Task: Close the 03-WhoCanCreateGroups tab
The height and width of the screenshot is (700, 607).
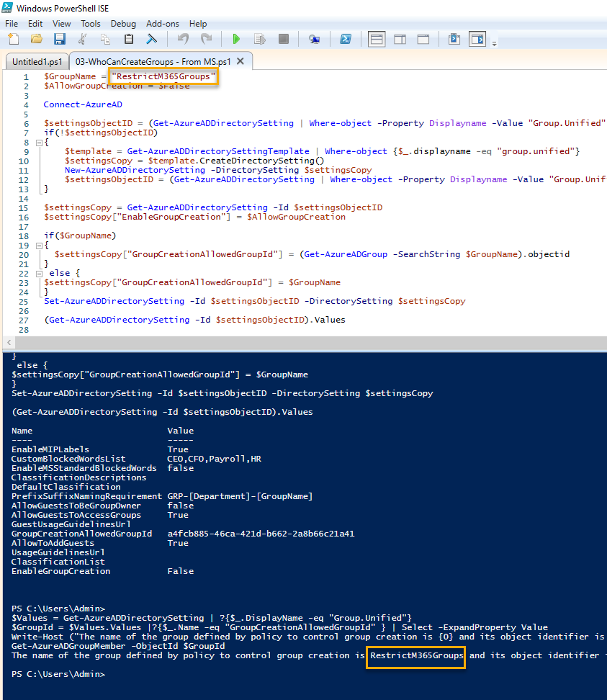Action: pyautogui.click(x=240, y=61)
